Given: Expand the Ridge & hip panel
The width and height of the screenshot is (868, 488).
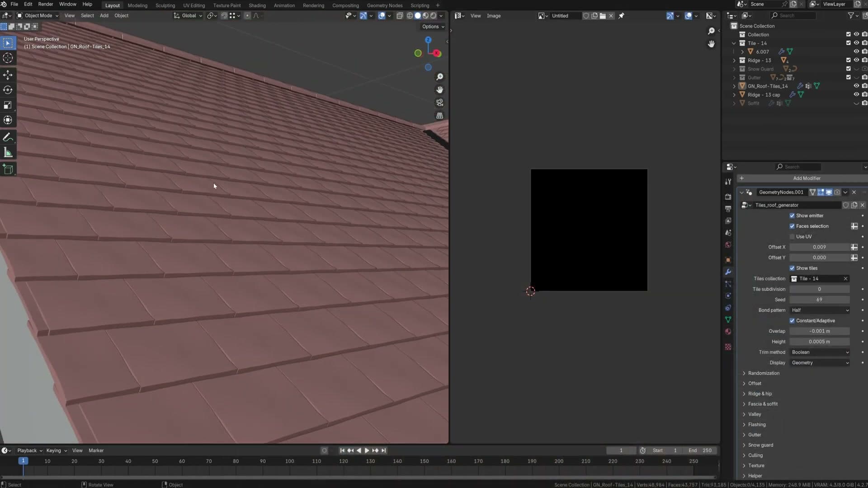Looking at the screenshot, I should pos(760,394).
